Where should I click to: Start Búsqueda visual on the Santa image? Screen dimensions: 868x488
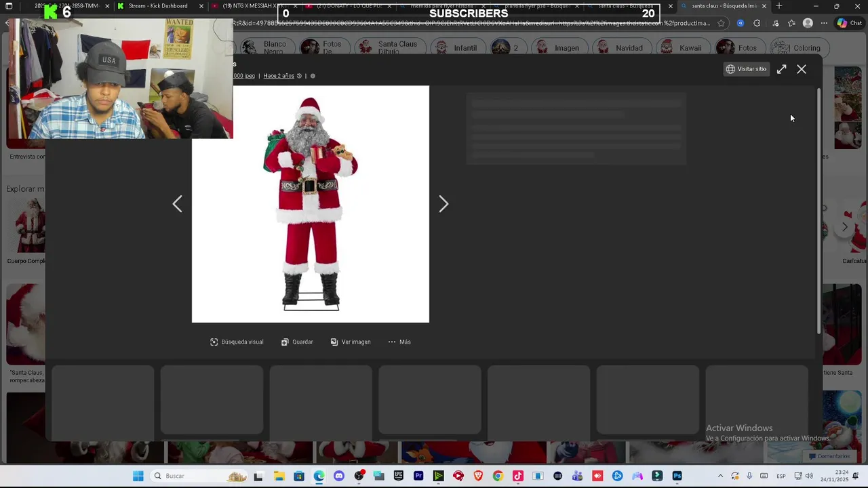(237, 342)
